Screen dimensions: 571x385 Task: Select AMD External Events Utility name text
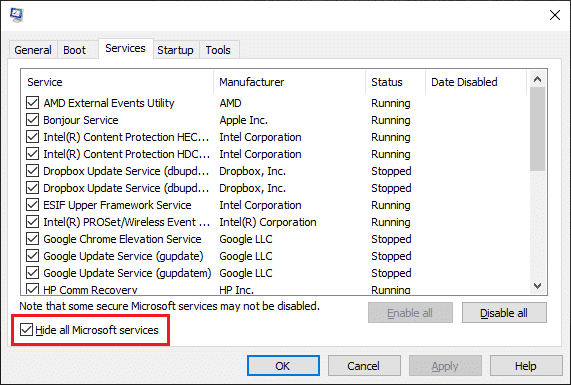pos(109,103)
